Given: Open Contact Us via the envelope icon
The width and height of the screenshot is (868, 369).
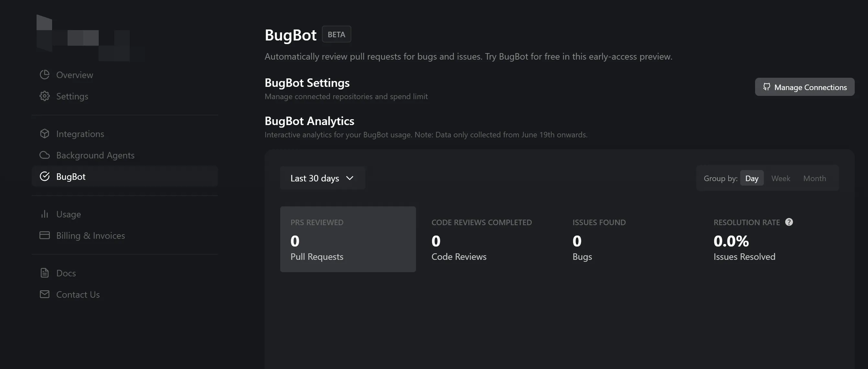Looking at the screenshot, I should (44, 294).
